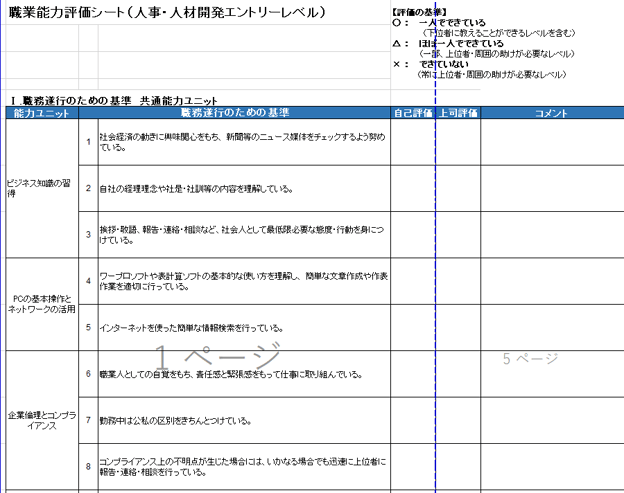Select the section heading Ⅰ.職務遂行のための基準 共通能力ユニット
This screenshot has width=624, height=493.
[114, 101]
